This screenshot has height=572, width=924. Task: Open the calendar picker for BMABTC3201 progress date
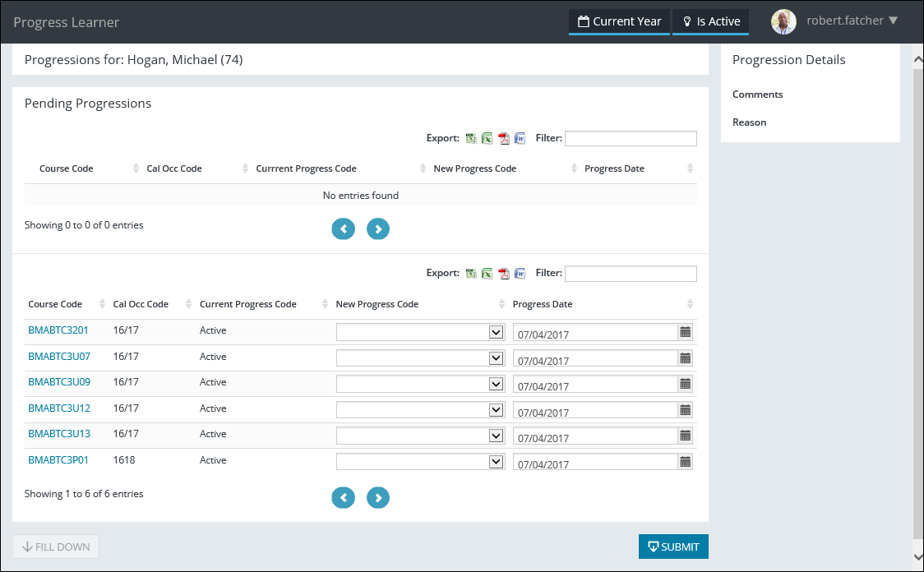(x=686, y=331)
